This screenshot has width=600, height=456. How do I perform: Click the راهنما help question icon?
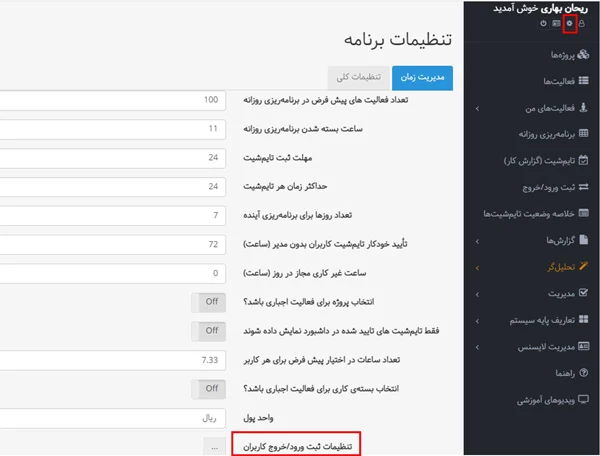[583, 372]
